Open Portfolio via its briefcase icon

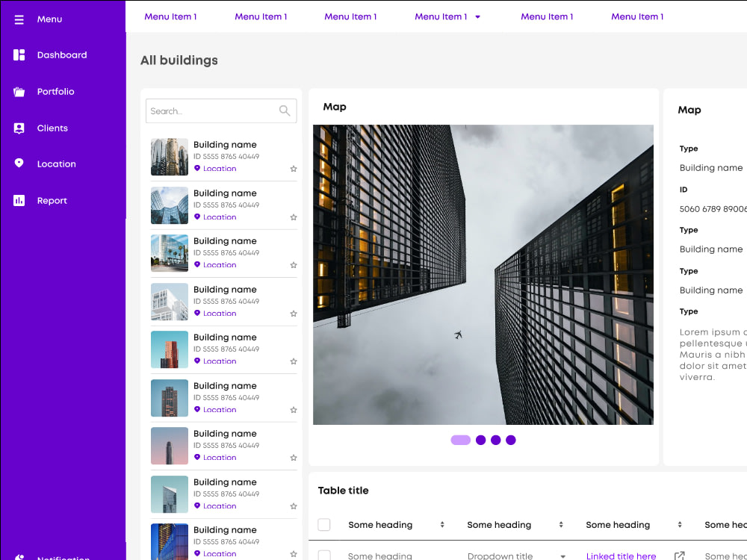18,91
